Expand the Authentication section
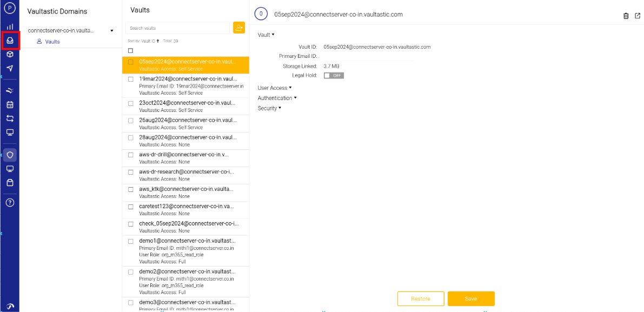Viewport: 644px width, 312px height. (277, 98)
